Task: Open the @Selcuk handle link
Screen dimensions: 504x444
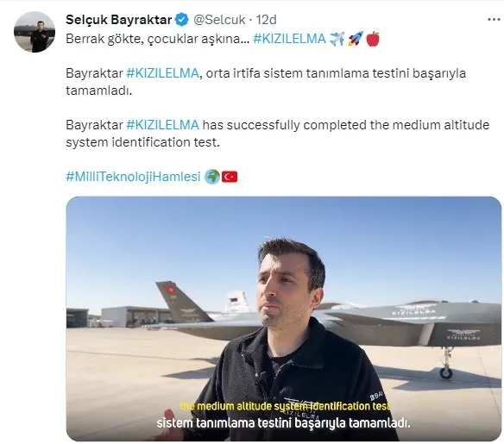Action: point(219,20)
